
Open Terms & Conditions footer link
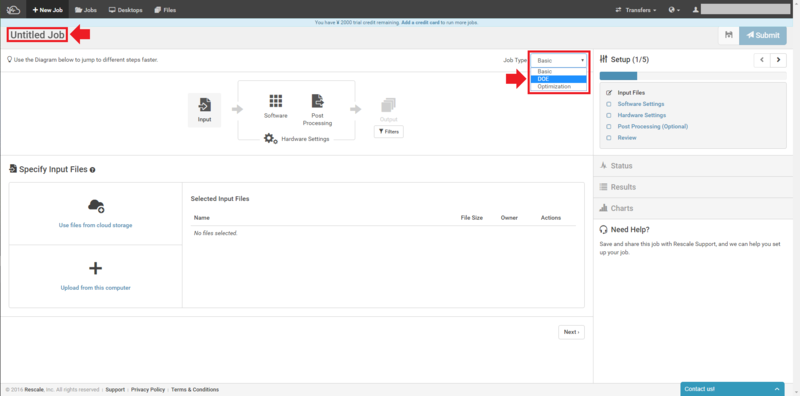pyautogui.click(x=195, y=389)
